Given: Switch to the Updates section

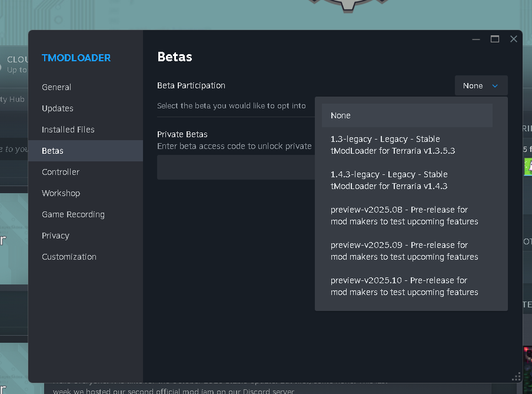Looking at the screenshot, I should (58, 108).
